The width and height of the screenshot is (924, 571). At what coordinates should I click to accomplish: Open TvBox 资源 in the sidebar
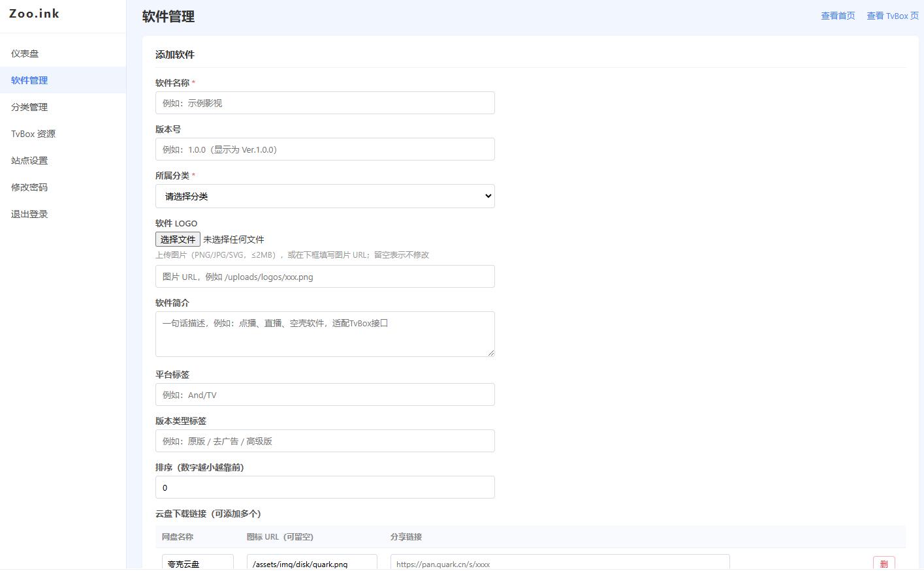pos(63,134)
